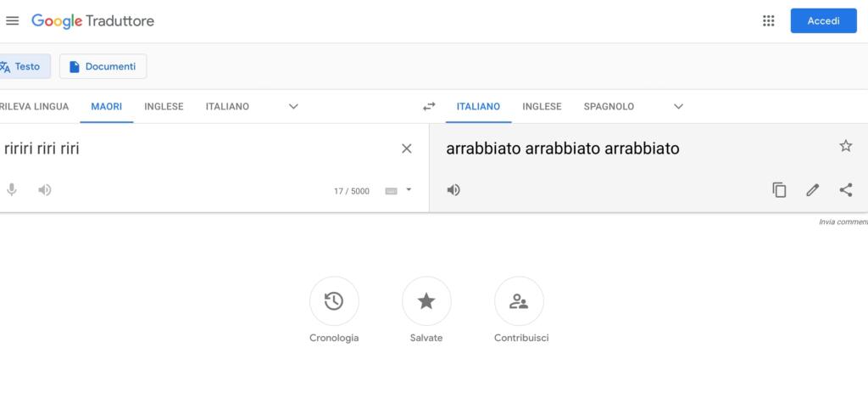The image size is (868, 415).
Task: Listen to the source text
Action: click(x=45, y=190)
